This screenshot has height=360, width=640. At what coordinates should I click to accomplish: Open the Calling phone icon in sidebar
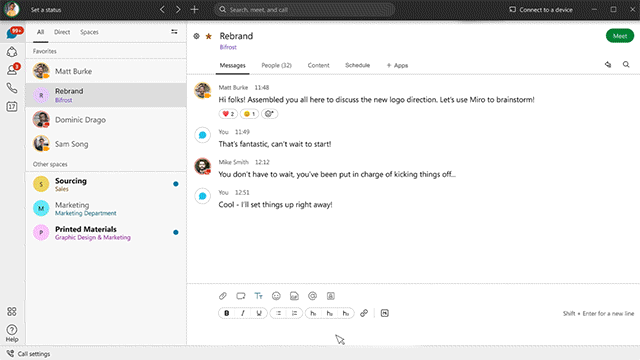tap(12, 88)
